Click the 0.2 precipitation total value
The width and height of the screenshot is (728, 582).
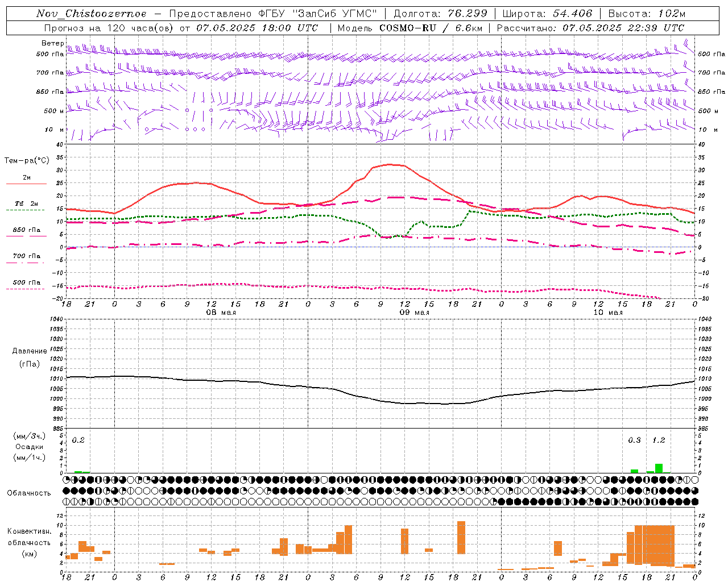pos(78,440)
